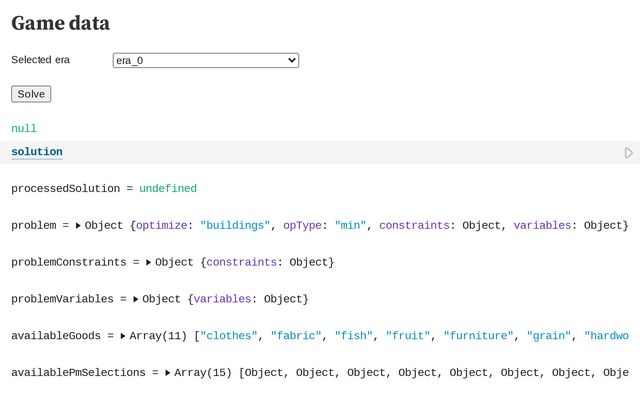Click the green null output value
The image size is (640, 400).
click(x=24, y=129)
